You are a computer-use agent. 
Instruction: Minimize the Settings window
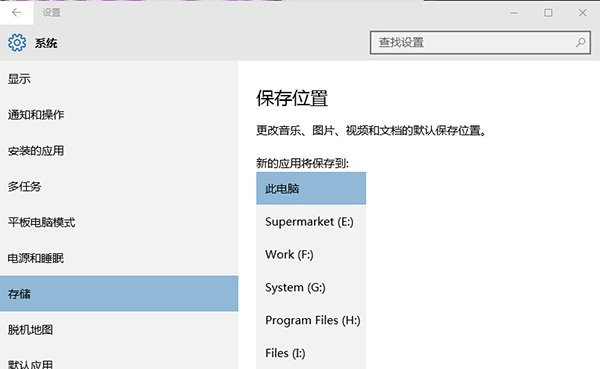point(514,13)
